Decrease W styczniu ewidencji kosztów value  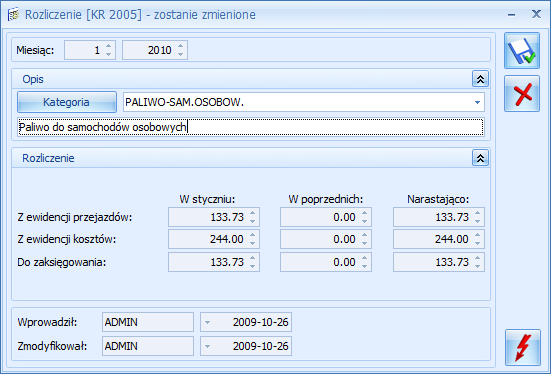[253, 244]
